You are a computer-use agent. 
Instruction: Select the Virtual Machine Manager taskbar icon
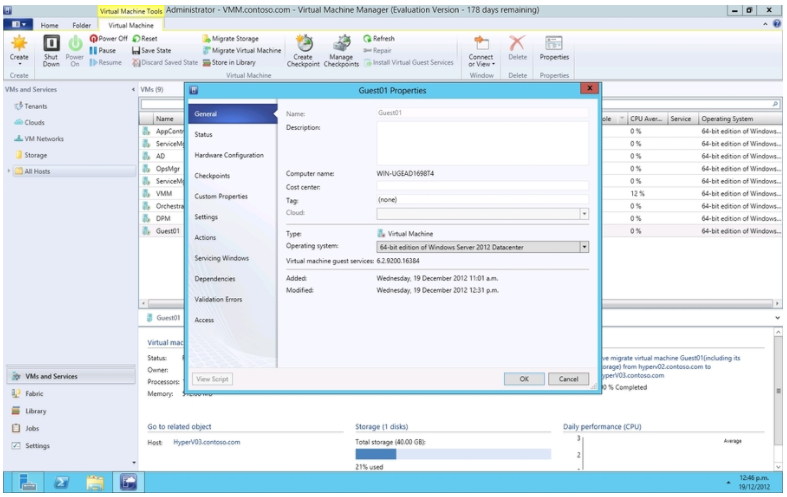point(128,482)
